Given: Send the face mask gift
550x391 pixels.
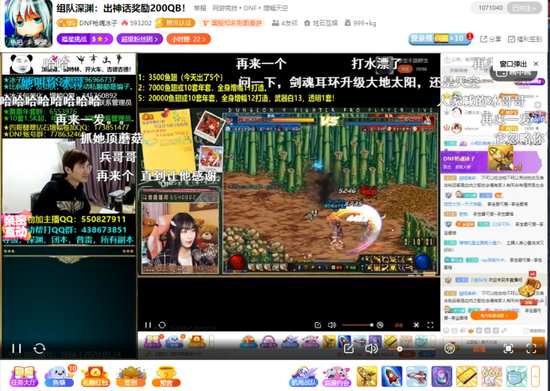Looking at the screenshot, I should (x=516, y=376).
